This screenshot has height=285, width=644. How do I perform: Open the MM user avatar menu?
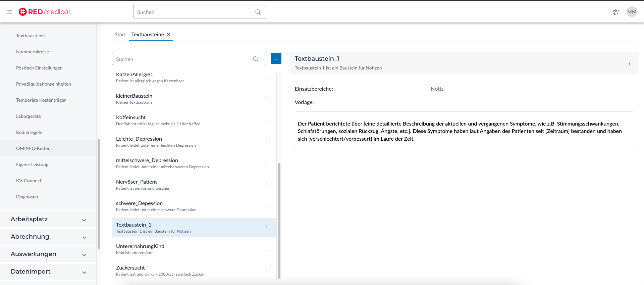point(632,12)
